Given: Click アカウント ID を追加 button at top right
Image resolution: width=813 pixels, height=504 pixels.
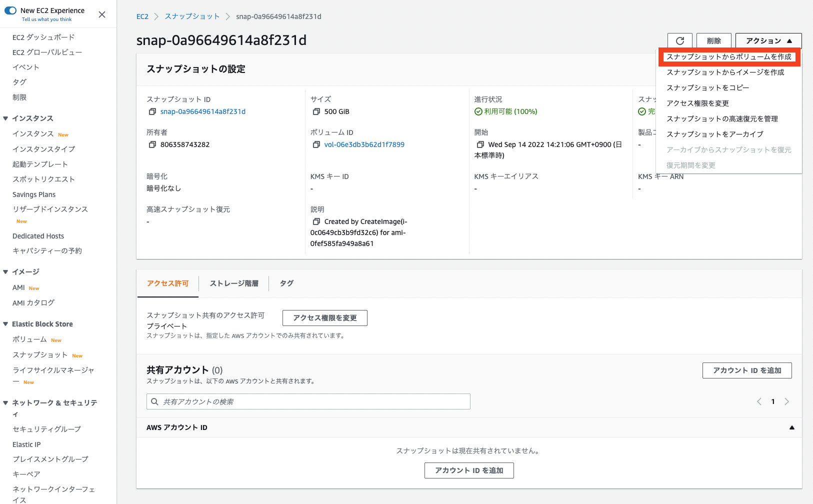Looking at the screenshot, I should point(747,370).
